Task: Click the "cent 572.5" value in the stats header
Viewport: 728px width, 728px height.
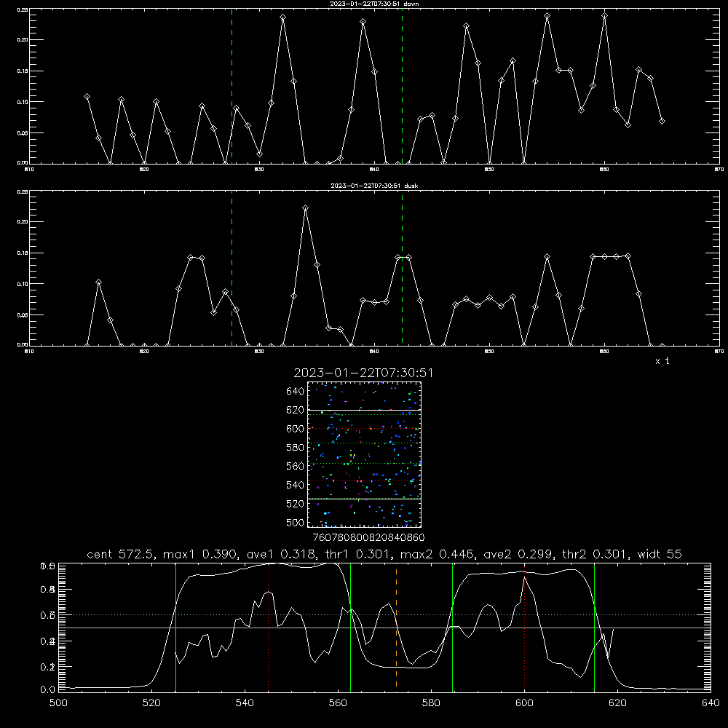Action: tap(122, 554)
